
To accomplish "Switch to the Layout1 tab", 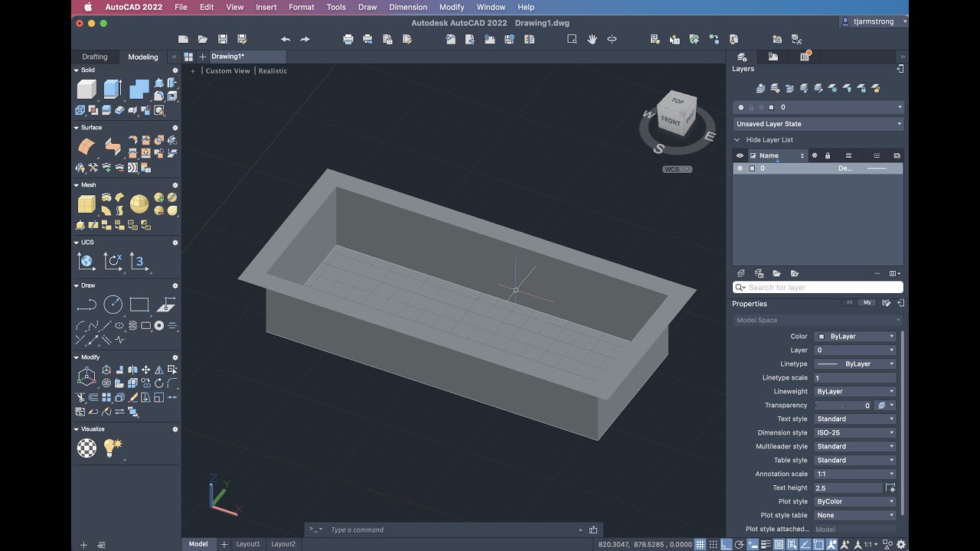I will coord(248,544).
